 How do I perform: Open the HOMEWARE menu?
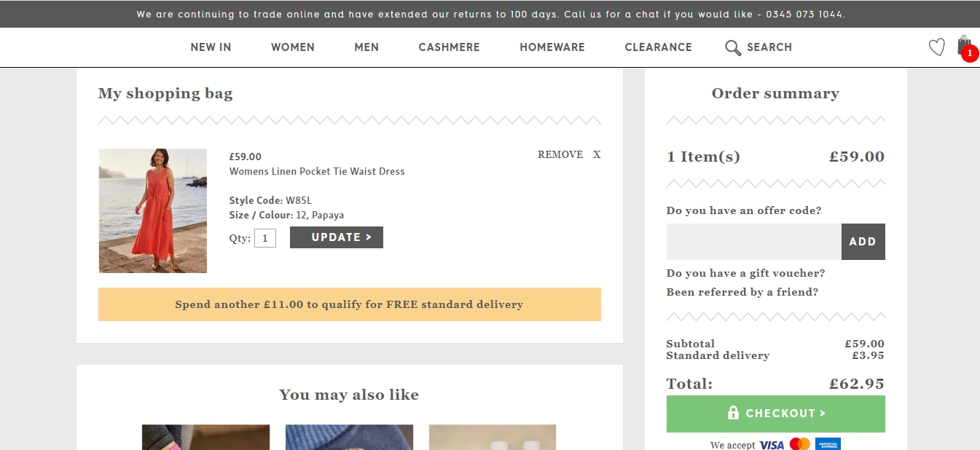coord(552,47)
